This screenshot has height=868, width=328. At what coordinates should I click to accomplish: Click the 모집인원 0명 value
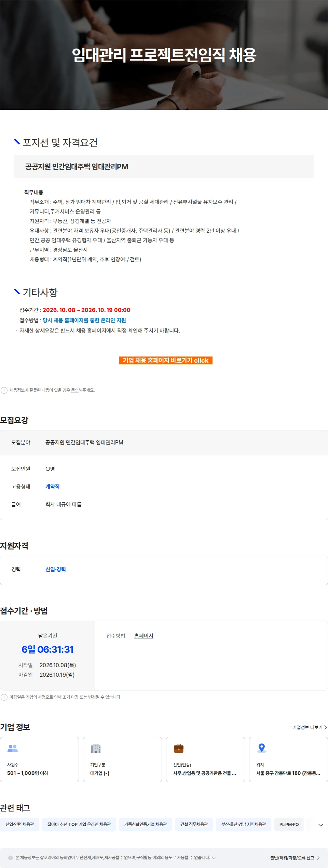click(x=50, y=469)
